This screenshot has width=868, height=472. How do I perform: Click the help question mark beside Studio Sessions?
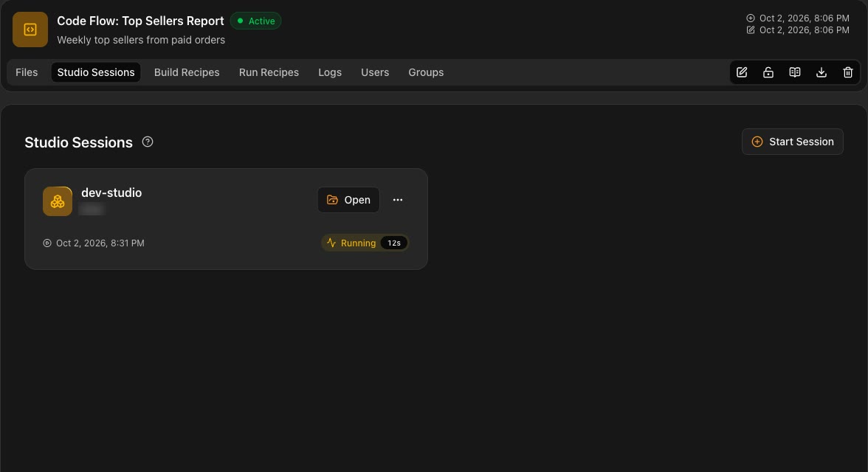tap(148, 142)
